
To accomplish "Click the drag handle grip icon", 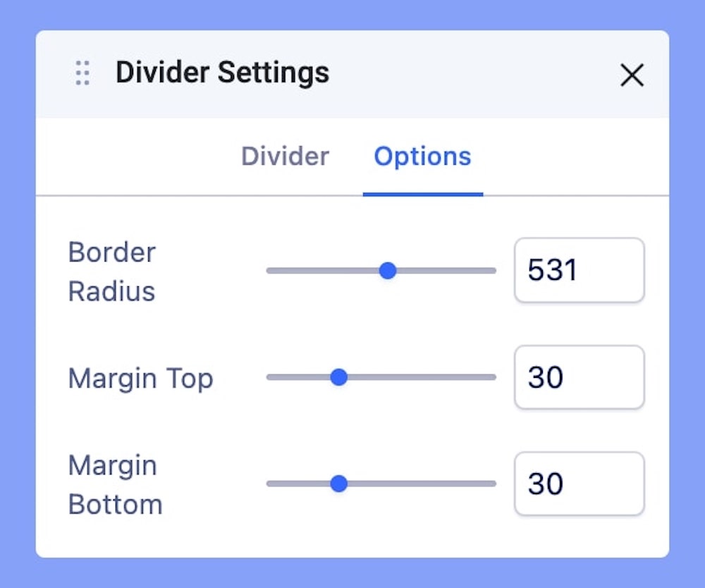I will [82, 73].
